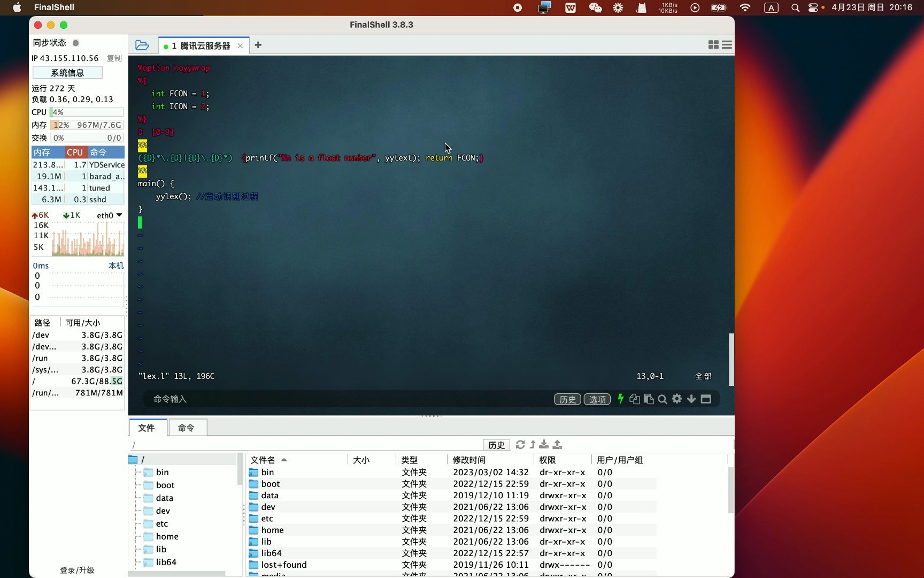Select boot folder in tree

(165, 485)
